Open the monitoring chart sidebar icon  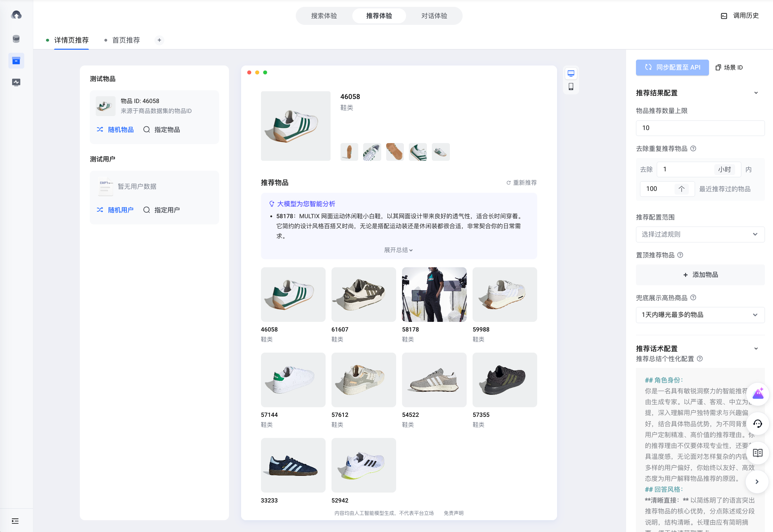(16, 82)
